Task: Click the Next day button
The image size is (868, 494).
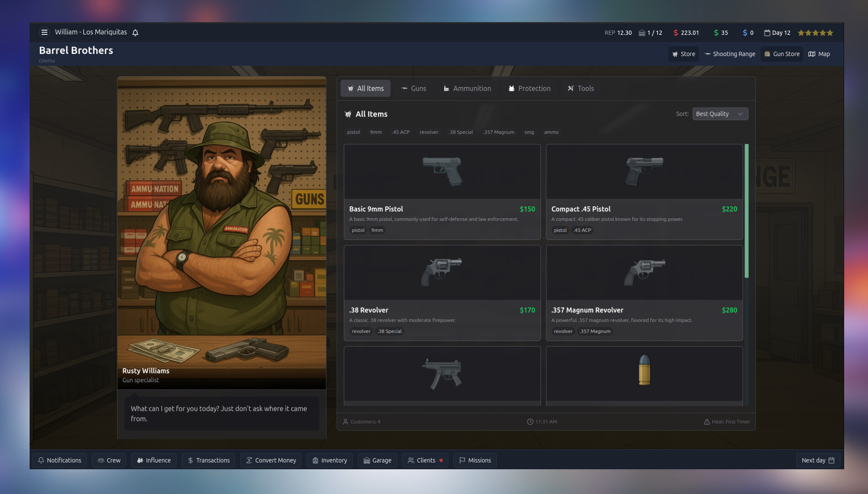Action: 817,460
